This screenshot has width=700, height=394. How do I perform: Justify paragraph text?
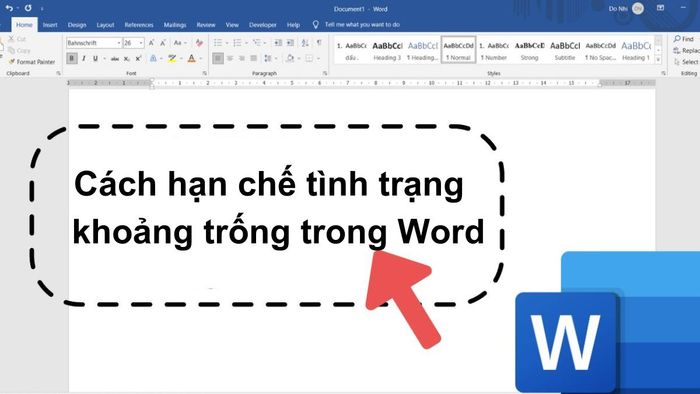pyautogui.click(x=254, y=58)
